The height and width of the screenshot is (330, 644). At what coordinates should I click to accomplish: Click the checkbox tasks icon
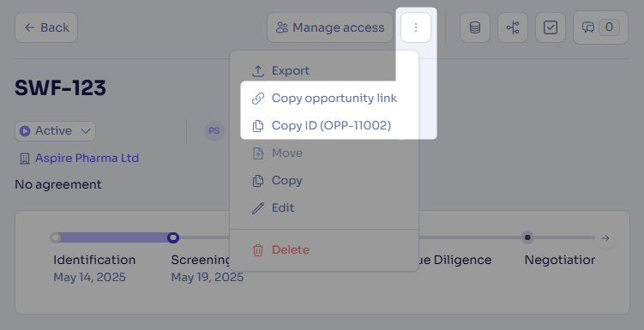(551, 27)
